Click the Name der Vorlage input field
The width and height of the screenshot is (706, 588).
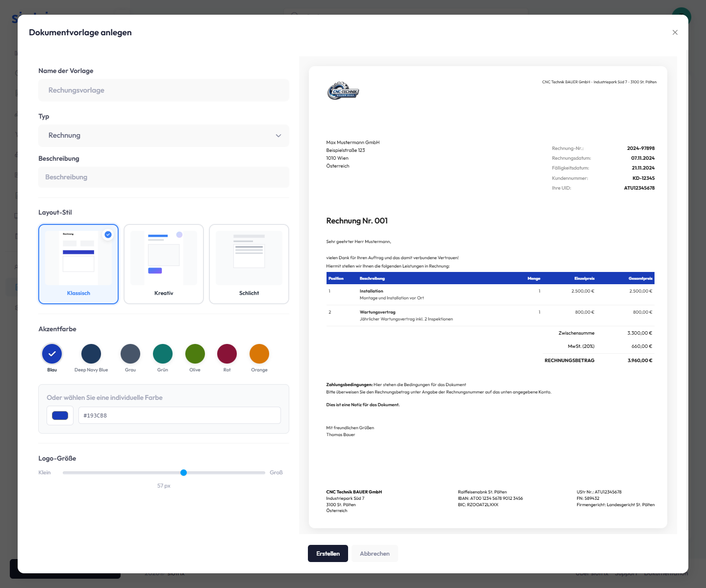point(164,90)
